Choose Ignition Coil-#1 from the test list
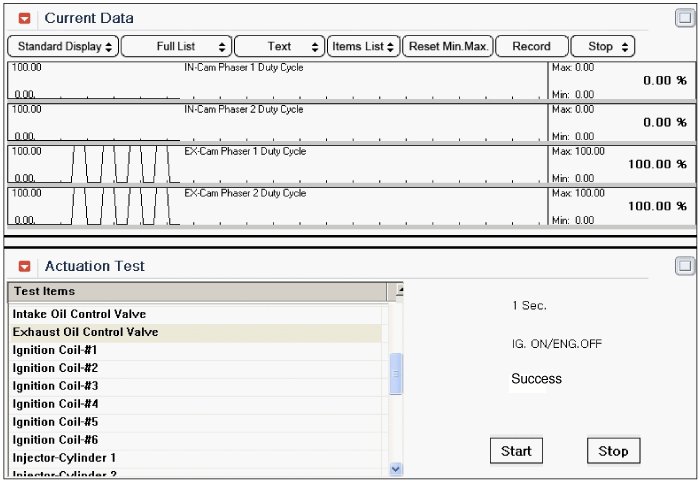Image resolution: width=700 pixels, height=481 pixels. click(x=55, y=350)
